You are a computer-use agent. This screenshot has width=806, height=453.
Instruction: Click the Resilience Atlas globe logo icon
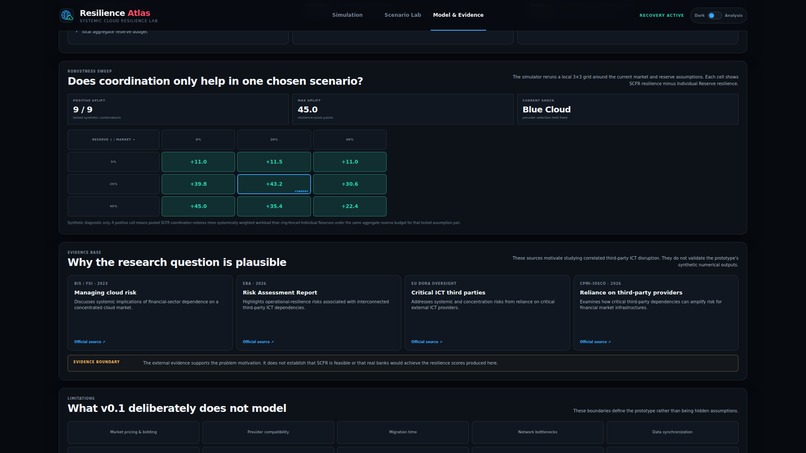point(67,15)
